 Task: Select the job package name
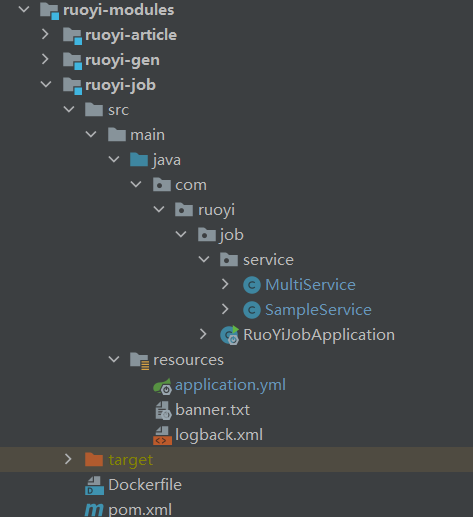232,236
